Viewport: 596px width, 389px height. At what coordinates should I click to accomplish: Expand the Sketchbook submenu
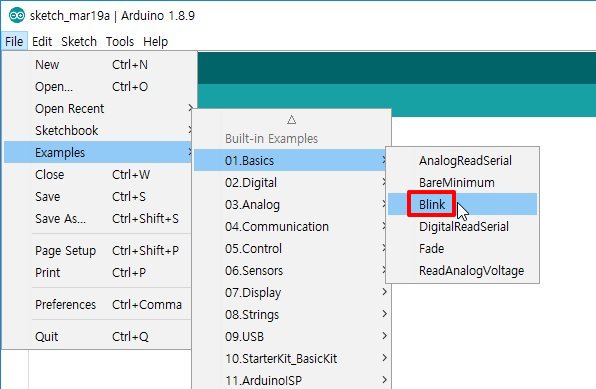(x=98, y=131)
